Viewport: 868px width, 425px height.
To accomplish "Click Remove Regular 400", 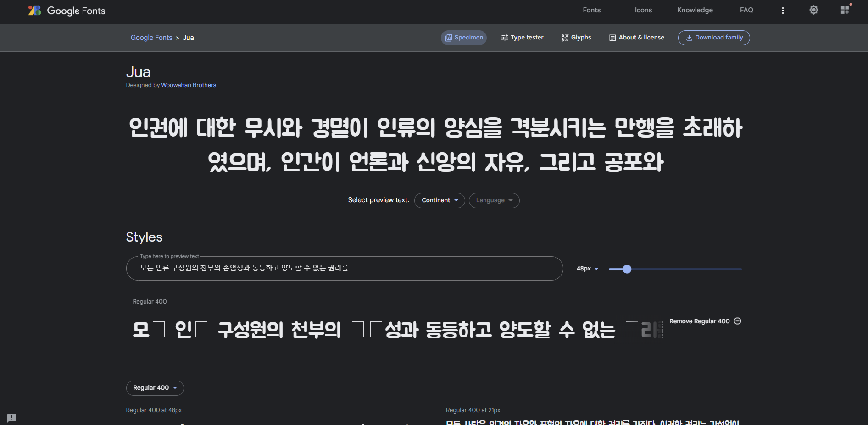I will (705, 321).
